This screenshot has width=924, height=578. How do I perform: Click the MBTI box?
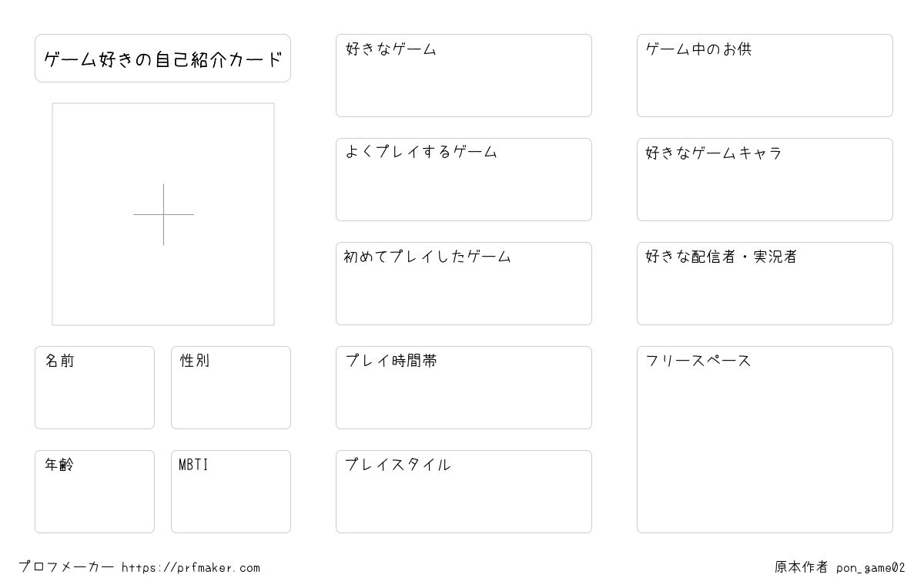tap(231, 492)
